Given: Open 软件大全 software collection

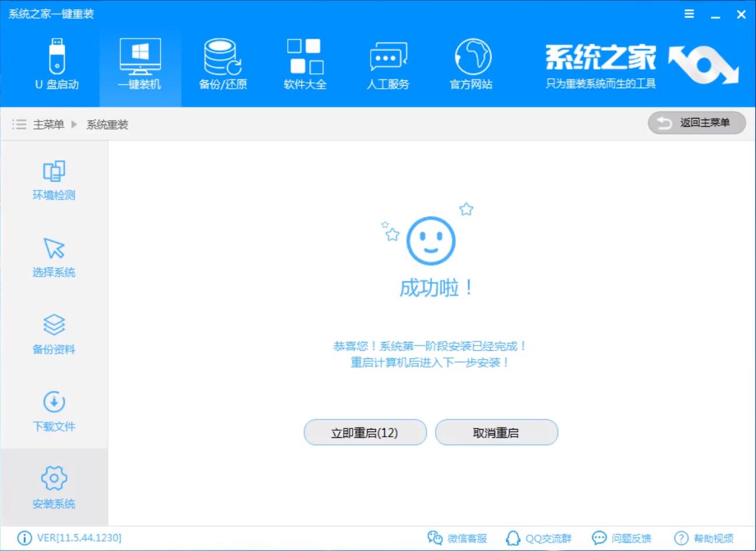Looking at the screenshot, I should coord(305,61).
